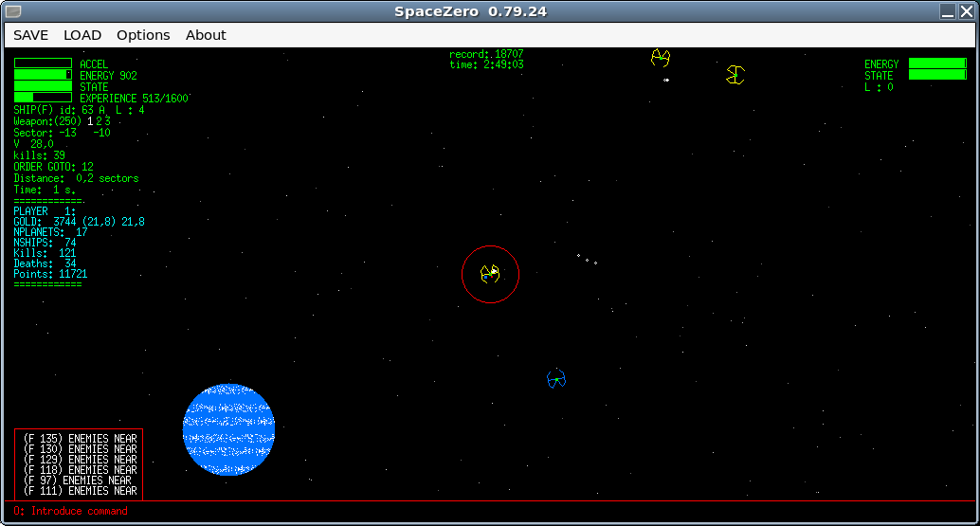Click the 'Introduce command' input line
This screenshot has width=980, height=526.
[x=71, y=511]
